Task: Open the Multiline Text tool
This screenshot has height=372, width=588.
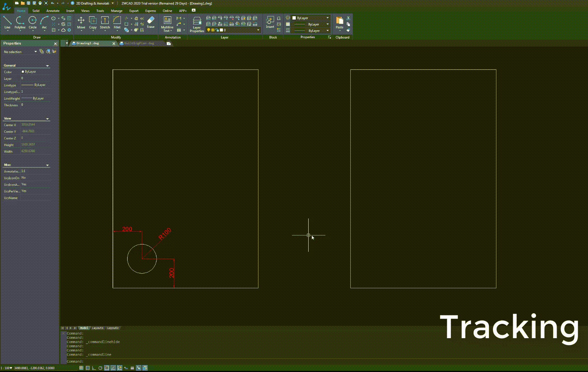Action: click(167, 22)
